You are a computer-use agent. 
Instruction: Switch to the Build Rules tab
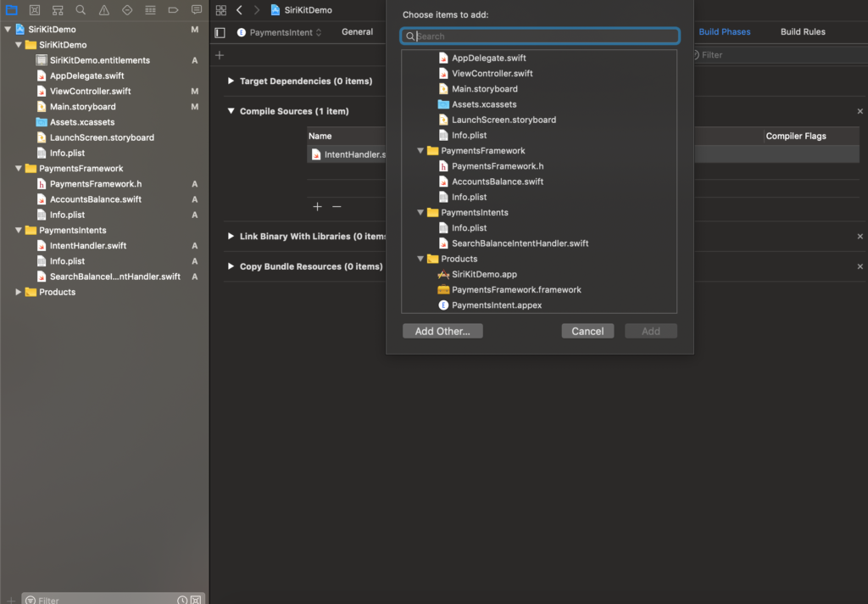(802, 32)
